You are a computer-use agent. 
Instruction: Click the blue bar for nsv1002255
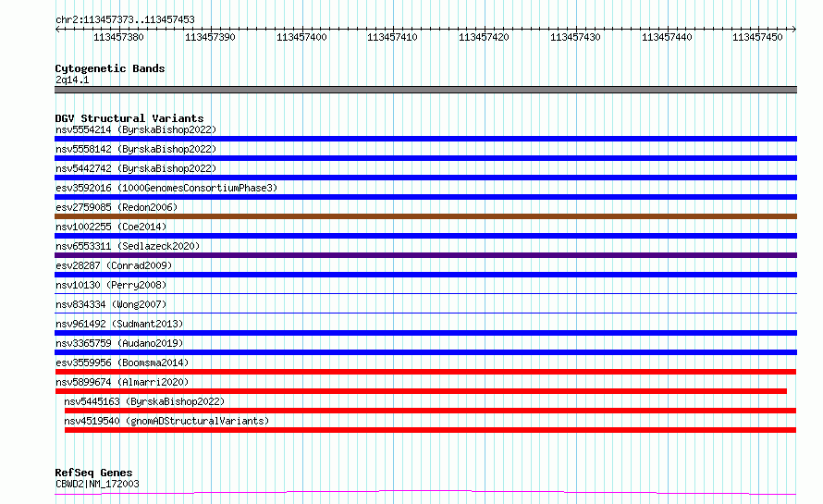[x=425, y=236]
